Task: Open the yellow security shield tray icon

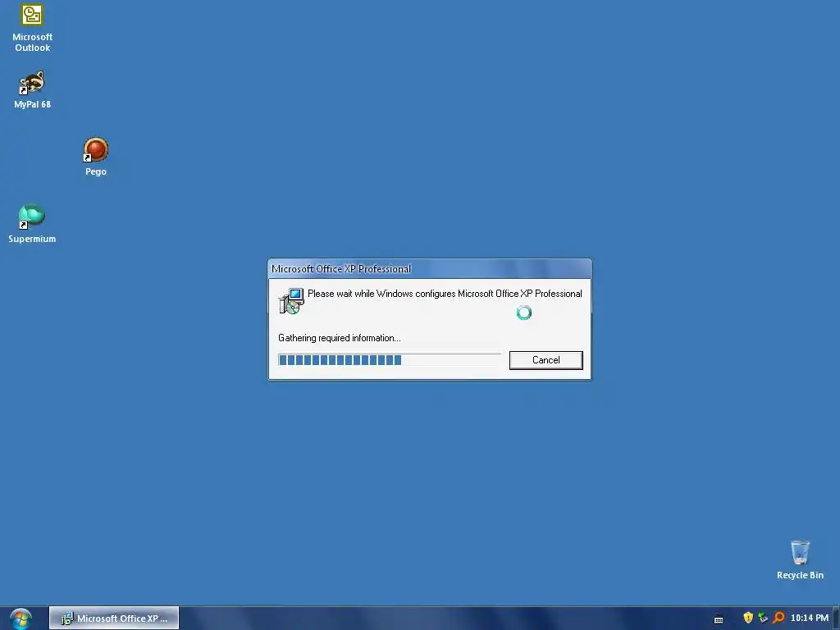Action: point(748,618)
